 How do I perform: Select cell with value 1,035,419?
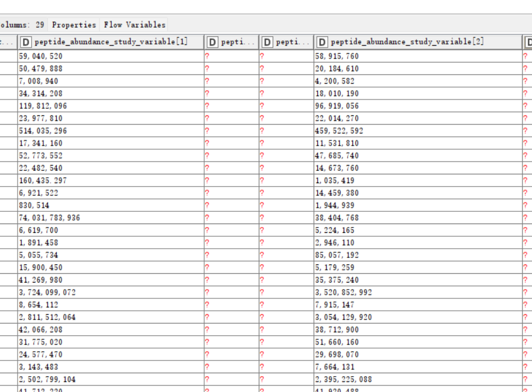[x=418, y=180]
